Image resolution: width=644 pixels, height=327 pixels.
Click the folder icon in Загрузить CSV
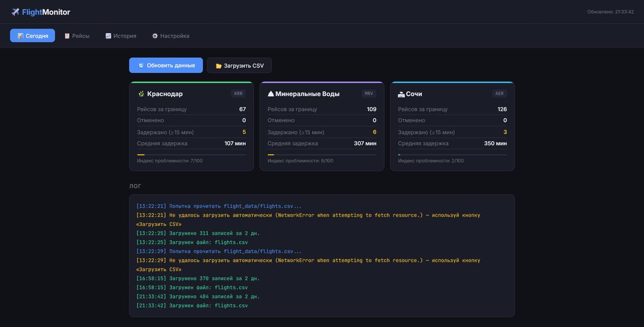tap(218, 66)
